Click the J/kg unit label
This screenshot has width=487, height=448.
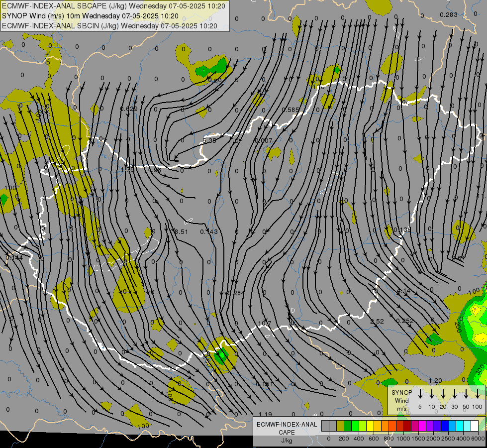pos(287,441)
